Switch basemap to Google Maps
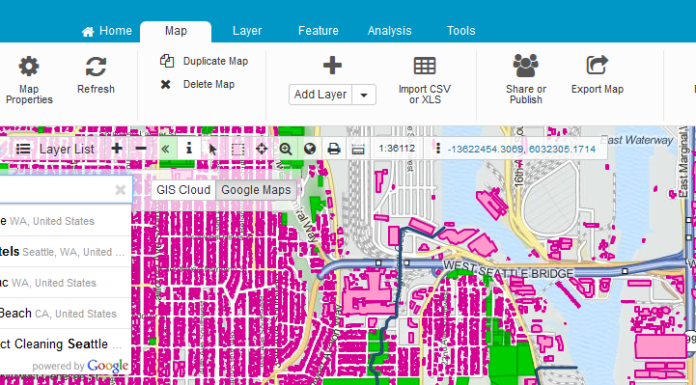 click(x=256, y=190)
